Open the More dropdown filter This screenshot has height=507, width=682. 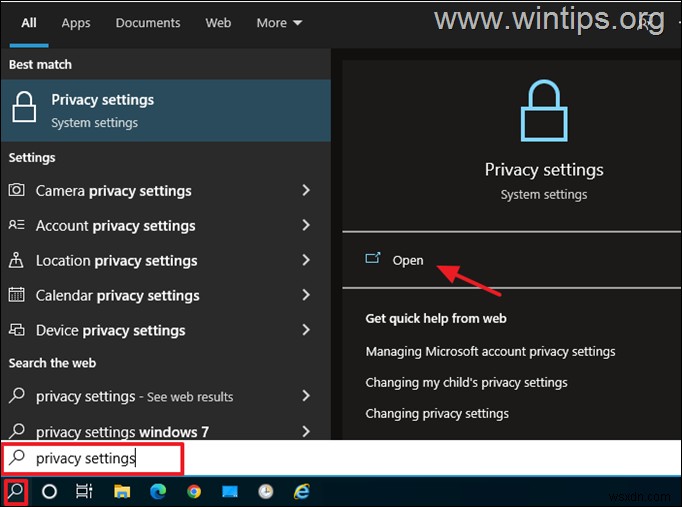[x=279, y=23]
